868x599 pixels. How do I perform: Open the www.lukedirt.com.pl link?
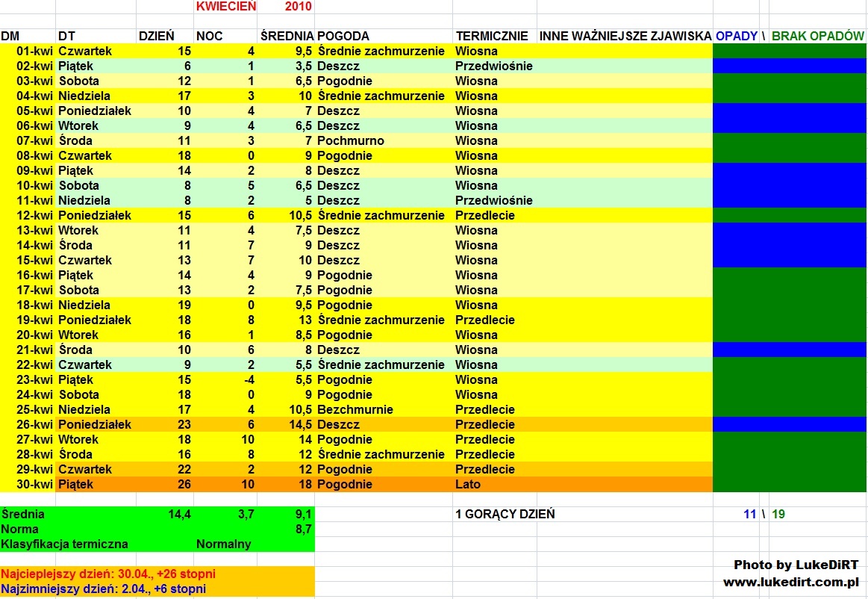pos(790,582)
